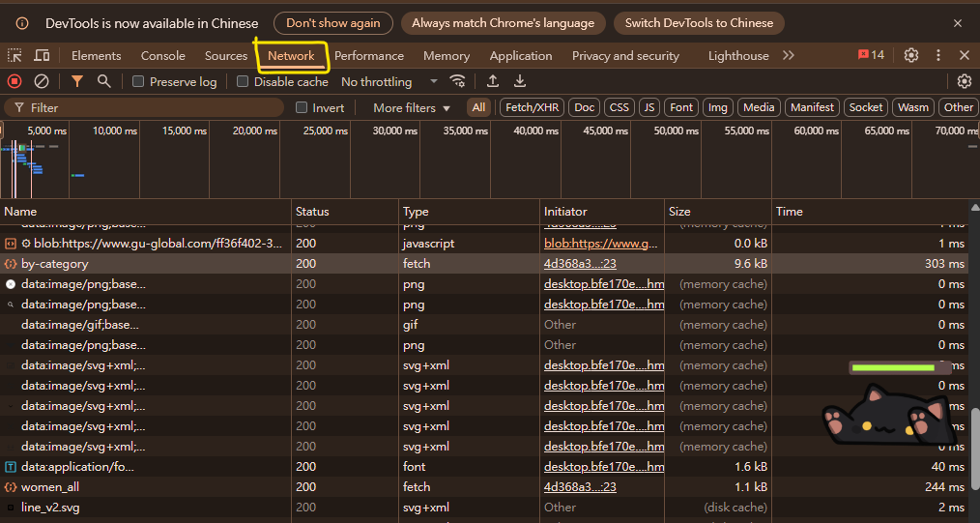Click Don't show again button
The width and height of the screenshot is (980, 523).
click(x=333, y=23)
